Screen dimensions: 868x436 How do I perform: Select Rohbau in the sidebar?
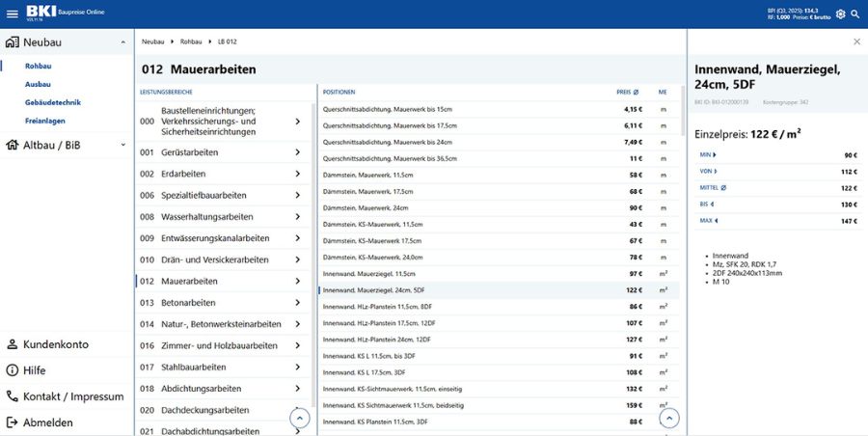[x=39, y=66]
